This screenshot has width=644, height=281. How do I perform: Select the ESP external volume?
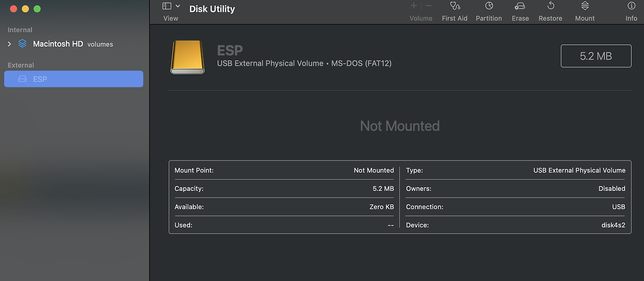pyautogui.click(x=73, y=79)
